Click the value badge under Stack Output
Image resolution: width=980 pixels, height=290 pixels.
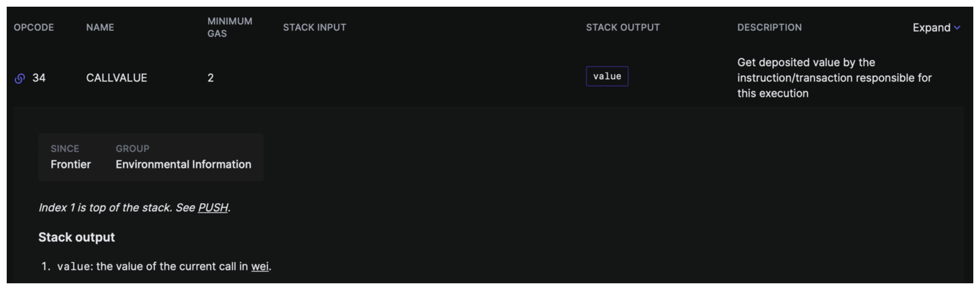tap(607, 77)
